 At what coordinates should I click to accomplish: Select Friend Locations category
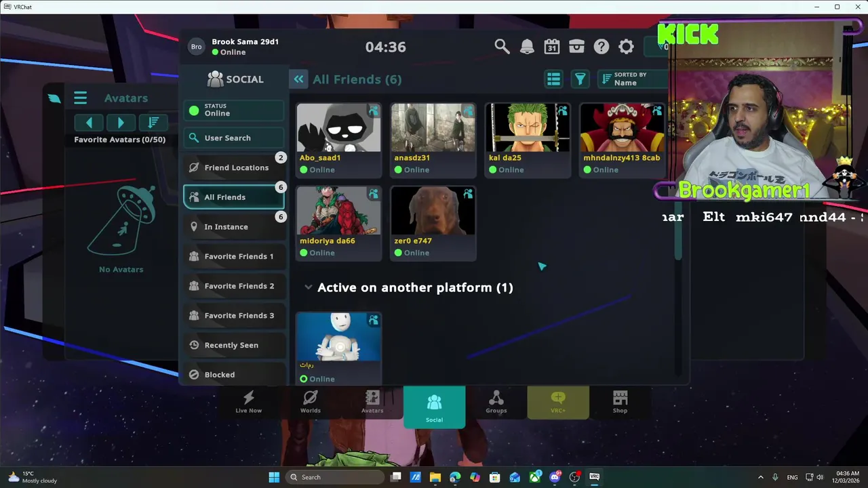[x=234, y=167]
